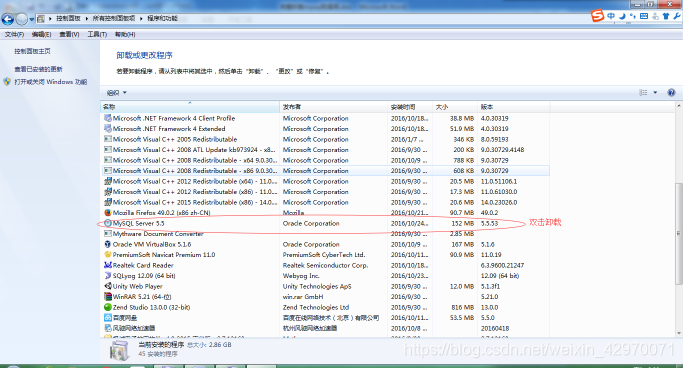Image resolution: width=683 pixels, height=368 pixels.
Task: Select Visual C++ 2012 Redistributable (x64) row
Action: pyautogui.click(x=325, y=181)
